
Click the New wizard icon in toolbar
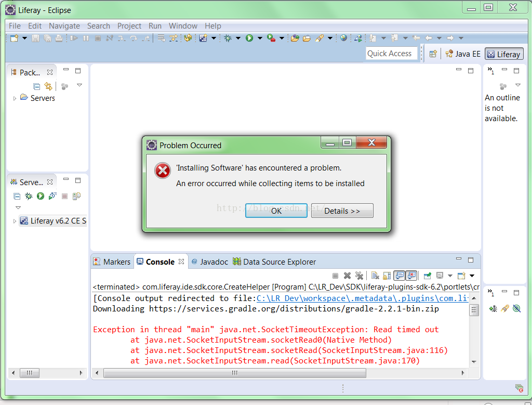tap(14, 38)
